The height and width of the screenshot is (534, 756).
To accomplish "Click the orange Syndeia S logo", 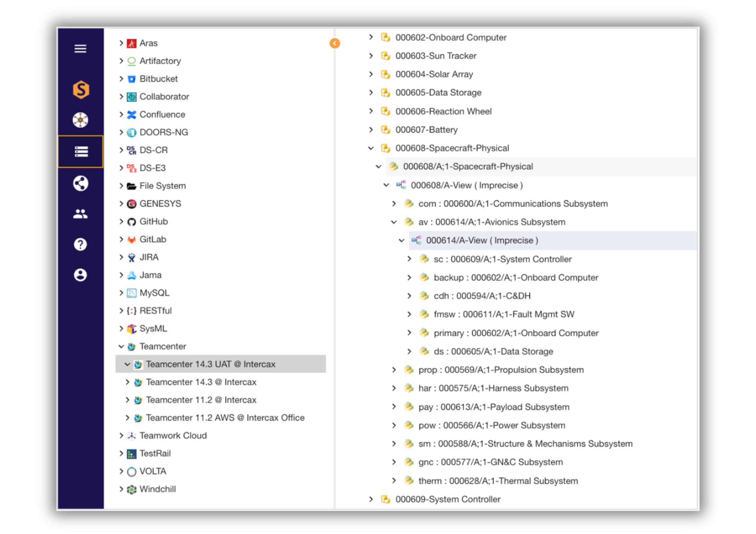I will coord(81,90).
